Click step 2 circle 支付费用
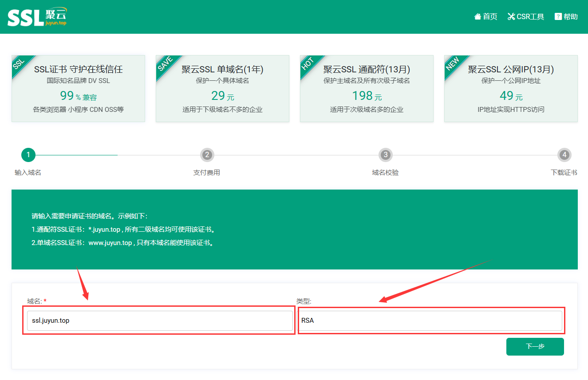The height and width of the screenshot is (380, 588). click(x=207, y=155)
